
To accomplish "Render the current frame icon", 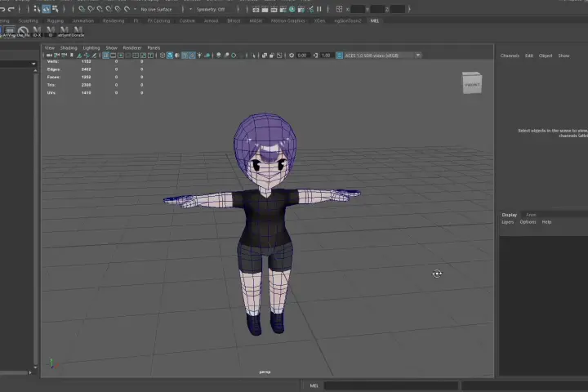I will [265, 9].
